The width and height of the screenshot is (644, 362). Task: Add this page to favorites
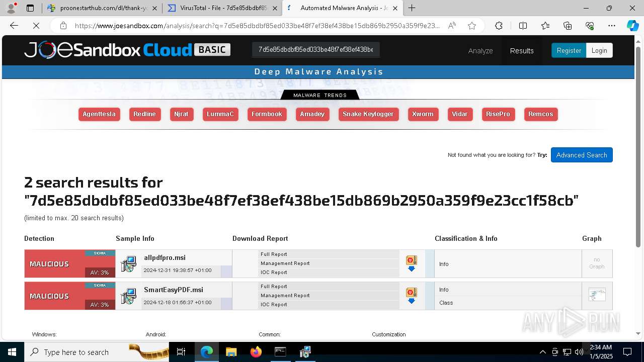tap(472, 26)
